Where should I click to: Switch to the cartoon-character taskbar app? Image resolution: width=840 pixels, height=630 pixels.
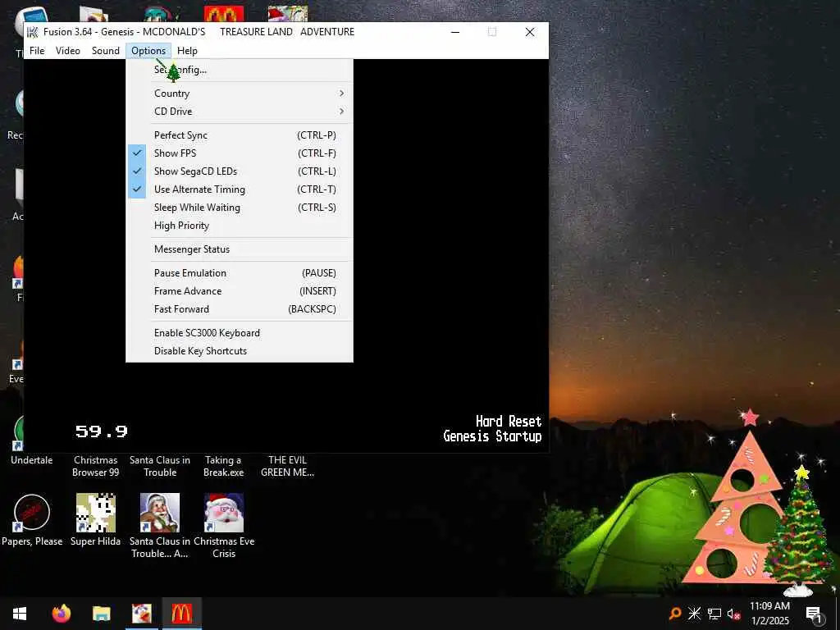tap(142, 614)
